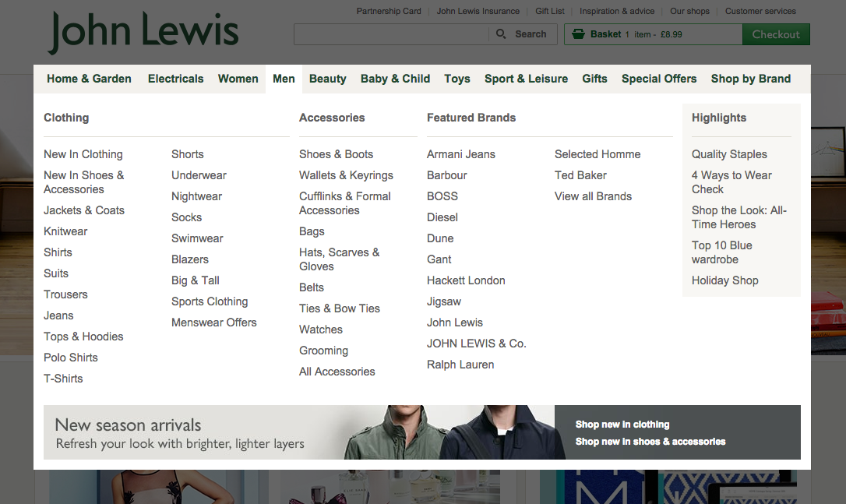Open Ralph Lauren brand
This screenshot has width=846, height=504.
click(460, 365)
